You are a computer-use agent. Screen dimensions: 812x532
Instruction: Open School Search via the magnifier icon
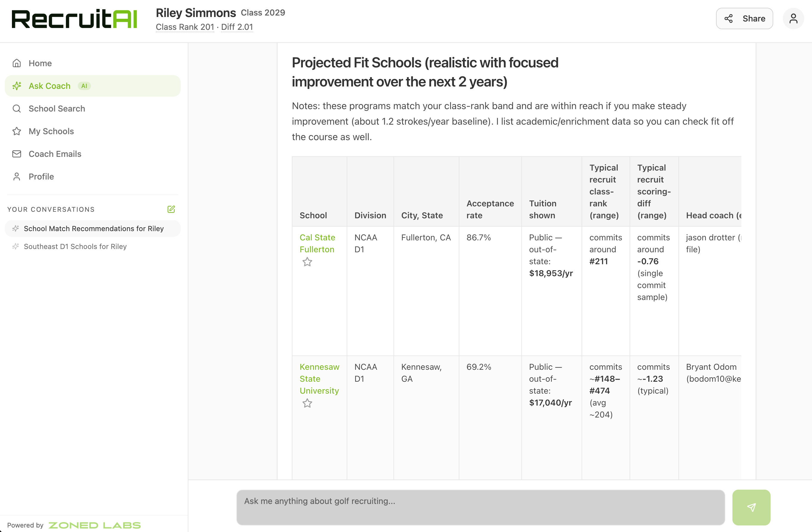17,109
